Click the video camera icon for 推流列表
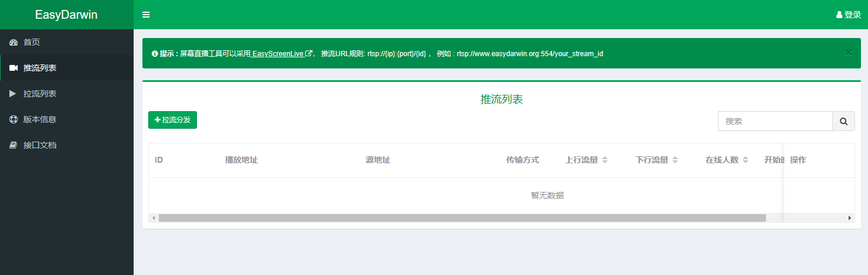 tap(13, 68)
